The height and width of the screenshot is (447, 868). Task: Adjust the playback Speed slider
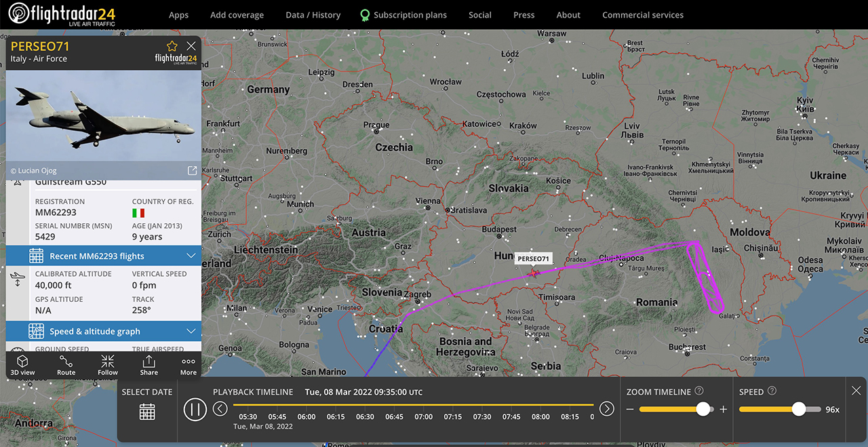coord(800,409)
